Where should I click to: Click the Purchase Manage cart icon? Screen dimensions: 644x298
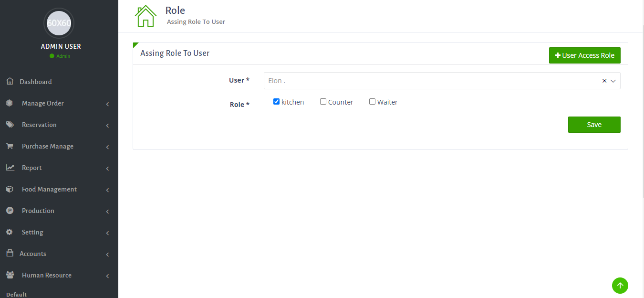(10, 146)
